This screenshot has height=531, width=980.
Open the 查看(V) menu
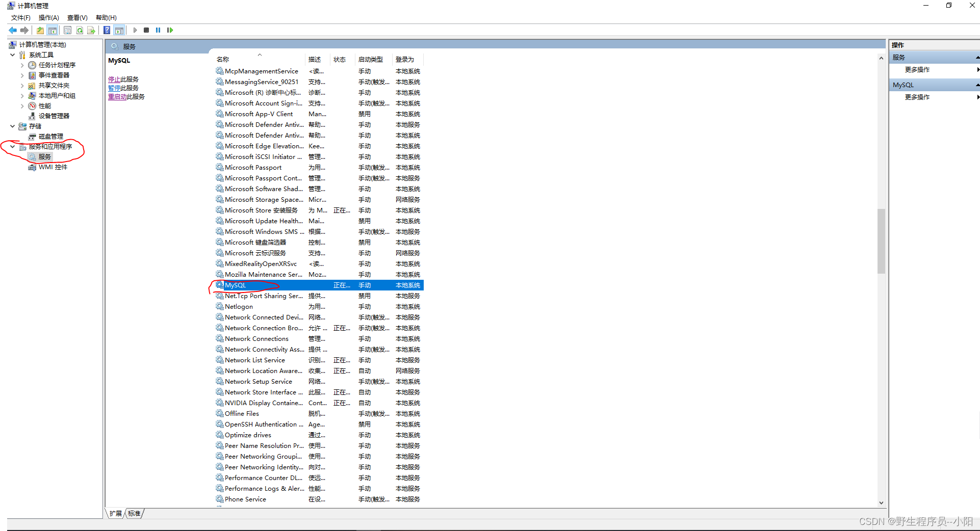(78, 17)
